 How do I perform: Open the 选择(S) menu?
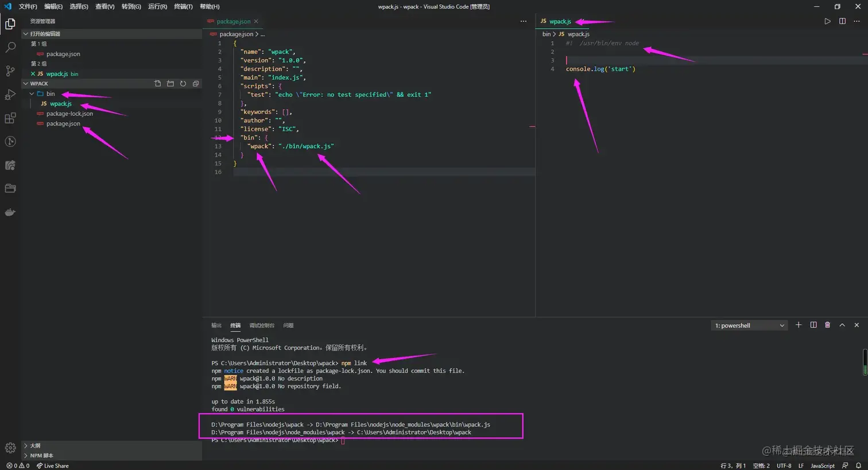pos(79,6)
